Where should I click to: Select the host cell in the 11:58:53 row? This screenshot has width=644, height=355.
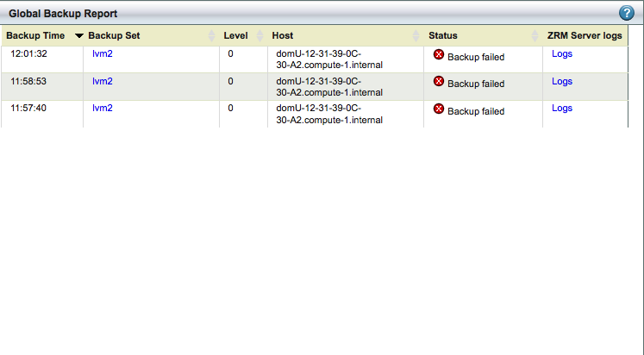[346, 86]
